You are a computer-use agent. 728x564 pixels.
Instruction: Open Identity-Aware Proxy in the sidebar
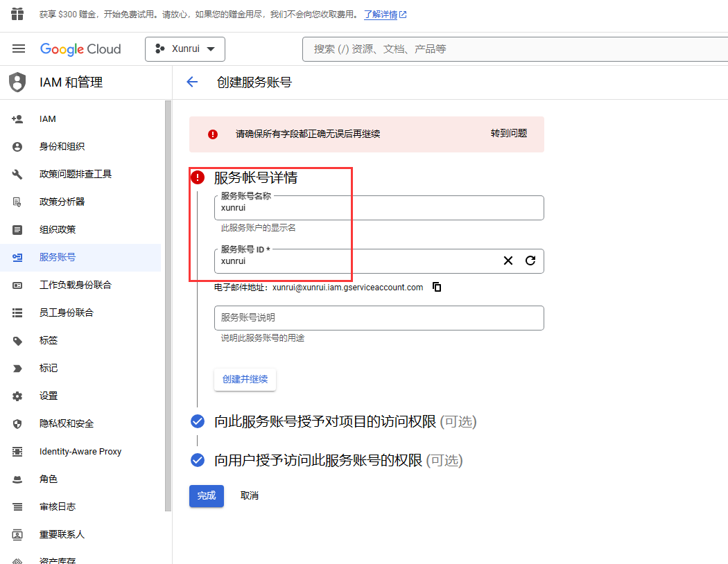(x=80, y=451)
